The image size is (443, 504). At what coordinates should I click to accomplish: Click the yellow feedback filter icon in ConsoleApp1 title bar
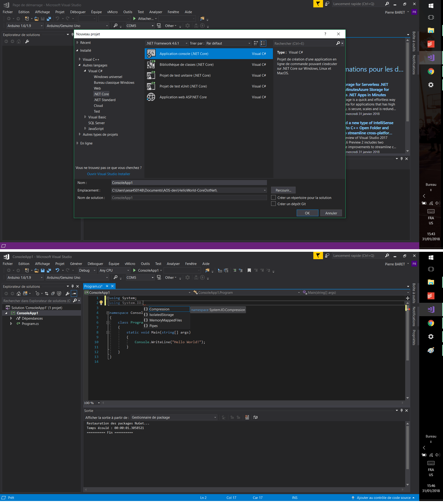click(318, 256)
